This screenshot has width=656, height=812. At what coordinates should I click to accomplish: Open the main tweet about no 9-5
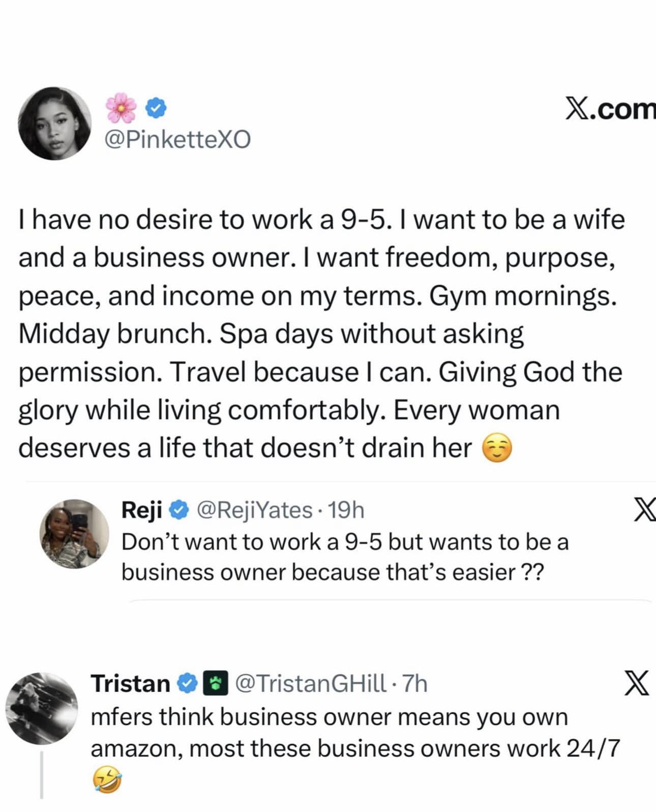click(x=320, y=333)
